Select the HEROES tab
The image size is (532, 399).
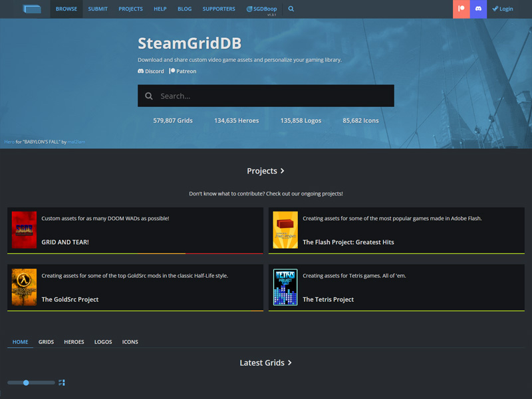74,341
